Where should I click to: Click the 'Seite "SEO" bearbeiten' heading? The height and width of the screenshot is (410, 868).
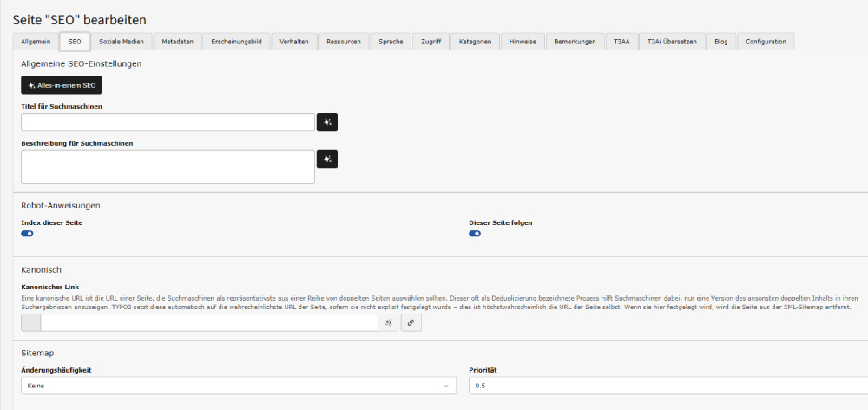[x=79, y=21]
